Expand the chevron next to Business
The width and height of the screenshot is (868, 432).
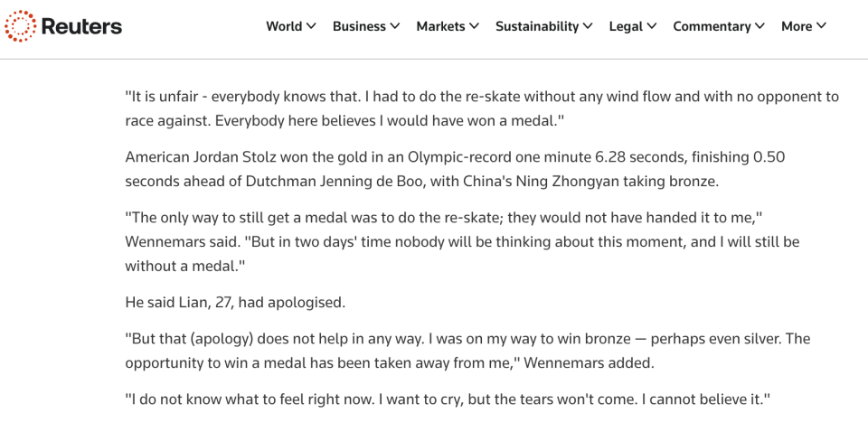(395, 26)
